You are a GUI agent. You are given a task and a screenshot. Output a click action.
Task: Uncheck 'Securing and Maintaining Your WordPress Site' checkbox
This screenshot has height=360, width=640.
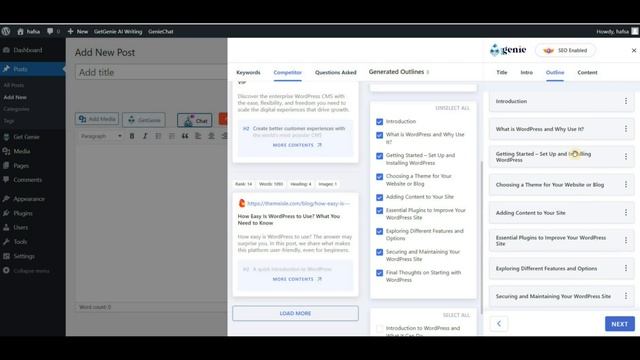tap(380, 252)
